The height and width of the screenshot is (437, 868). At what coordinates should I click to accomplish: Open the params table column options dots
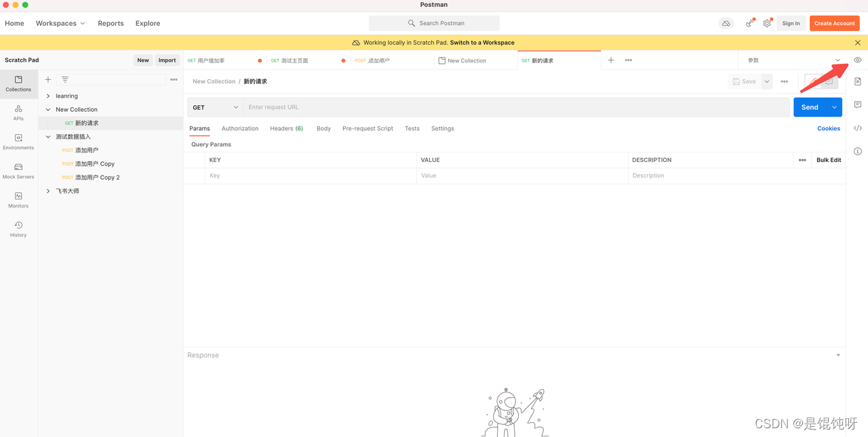click(x=802, y=160)
